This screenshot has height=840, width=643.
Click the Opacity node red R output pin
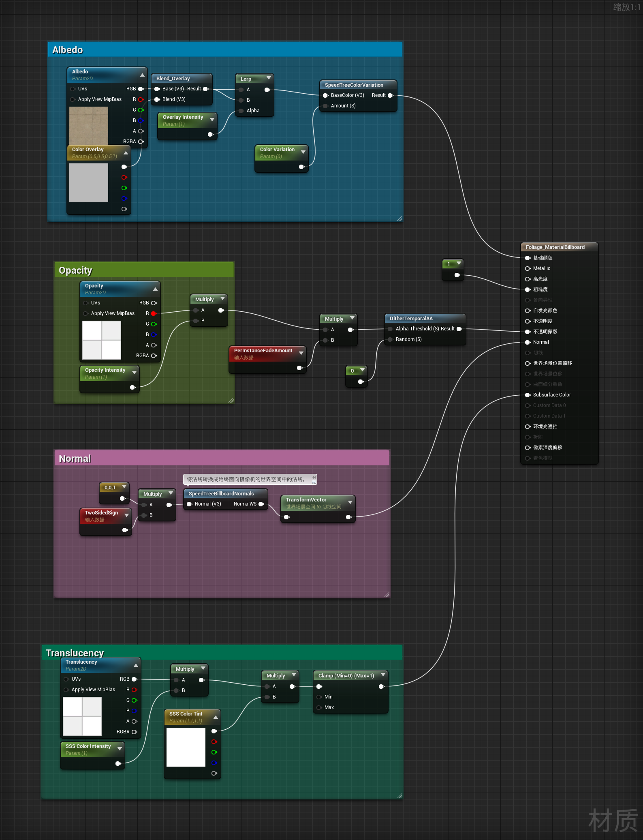point(154,313)
